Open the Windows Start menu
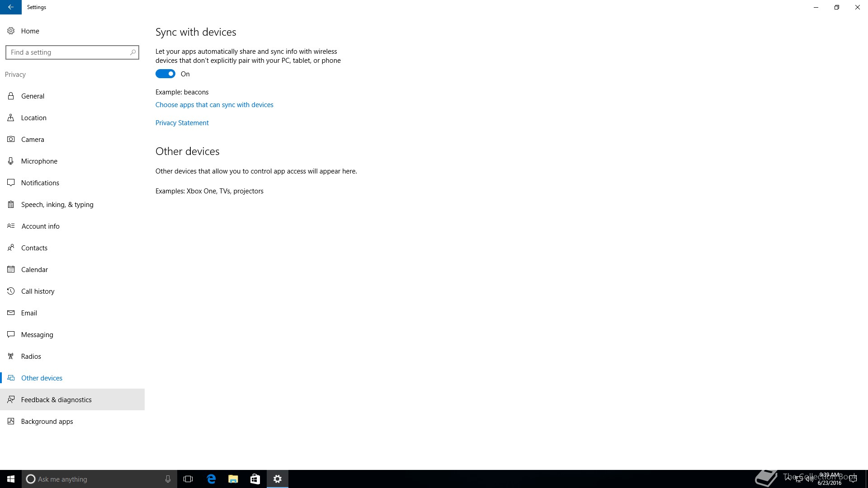The width and height of the screenshot is (868, 488). (11, 479)
